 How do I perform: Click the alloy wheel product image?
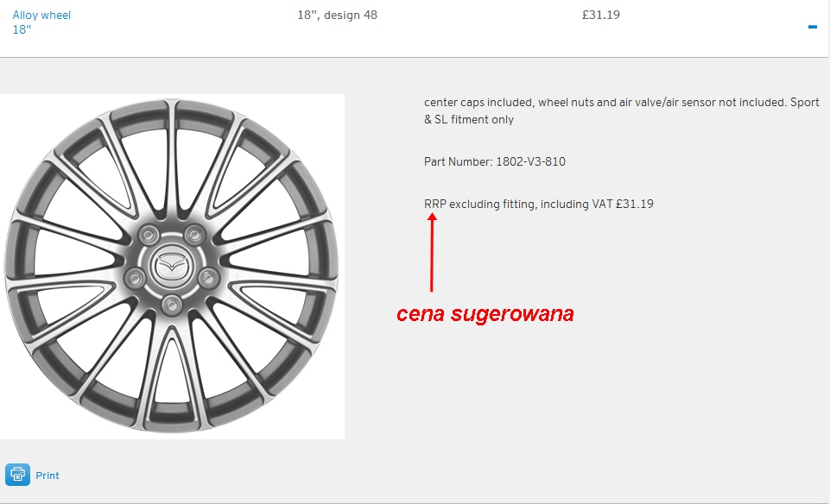pyautogui.click(x=172, y=266)
